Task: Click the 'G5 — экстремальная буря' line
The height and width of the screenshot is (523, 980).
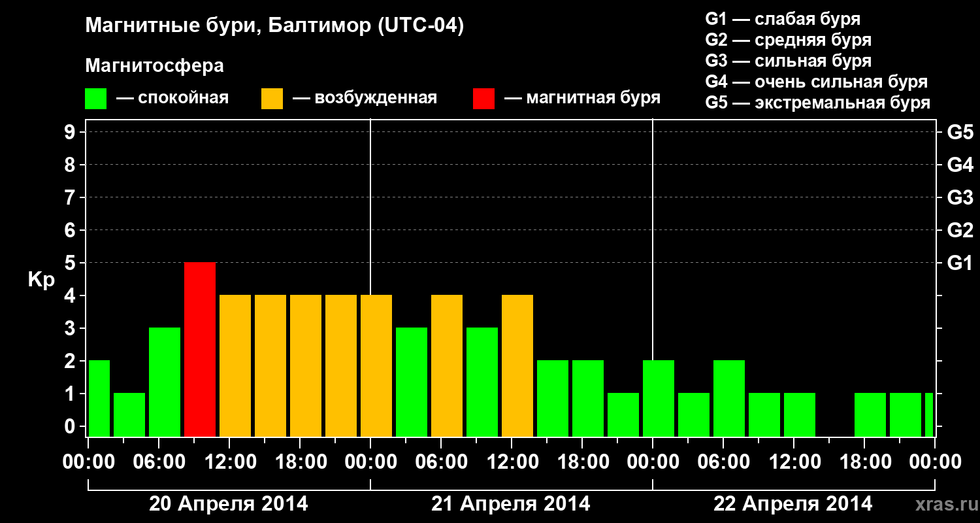Action: [818, 103]
